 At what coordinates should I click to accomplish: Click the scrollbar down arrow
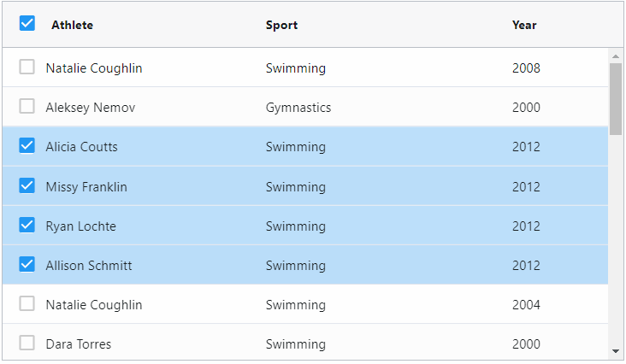tap(616, 351)
